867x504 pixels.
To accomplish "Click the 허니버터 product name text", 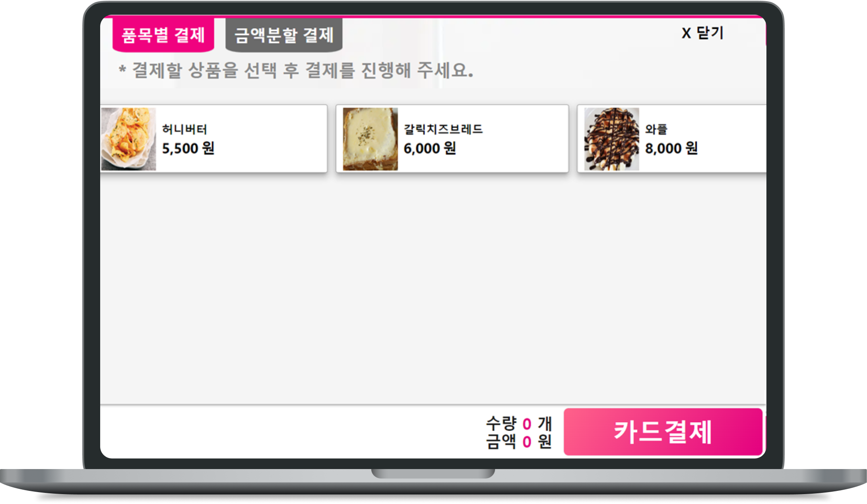I will pos(184,129).
